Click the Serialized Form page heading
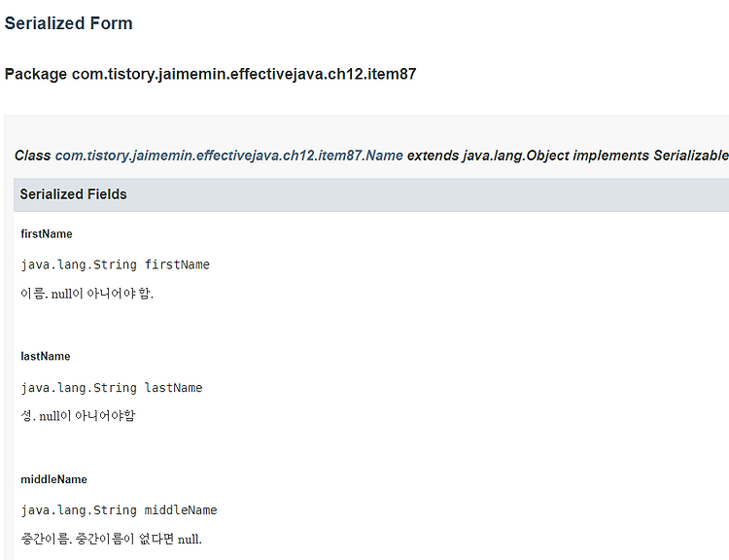Screen dimensions: 729x560 68,23
